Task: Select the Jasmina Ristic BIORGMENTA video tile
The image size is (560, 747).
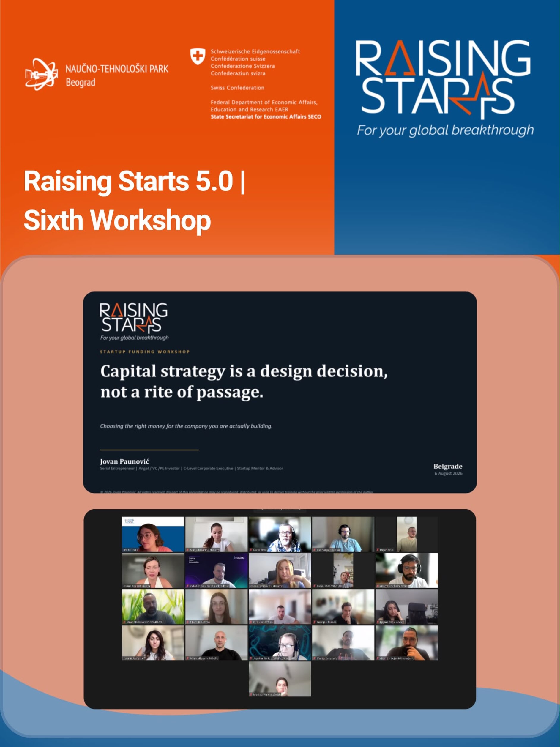Action: [x=280, y=643]
